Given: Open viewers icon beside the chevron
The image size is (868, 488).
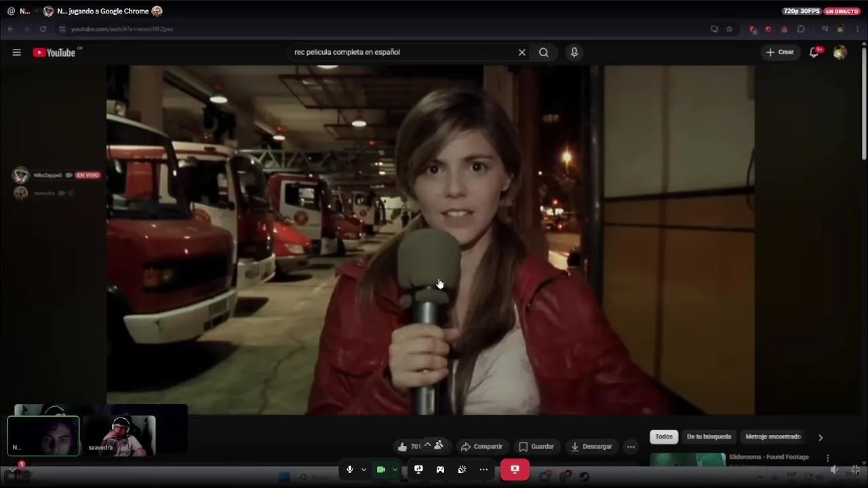Looking at the screenshot, I should click(x=439, y=445).
